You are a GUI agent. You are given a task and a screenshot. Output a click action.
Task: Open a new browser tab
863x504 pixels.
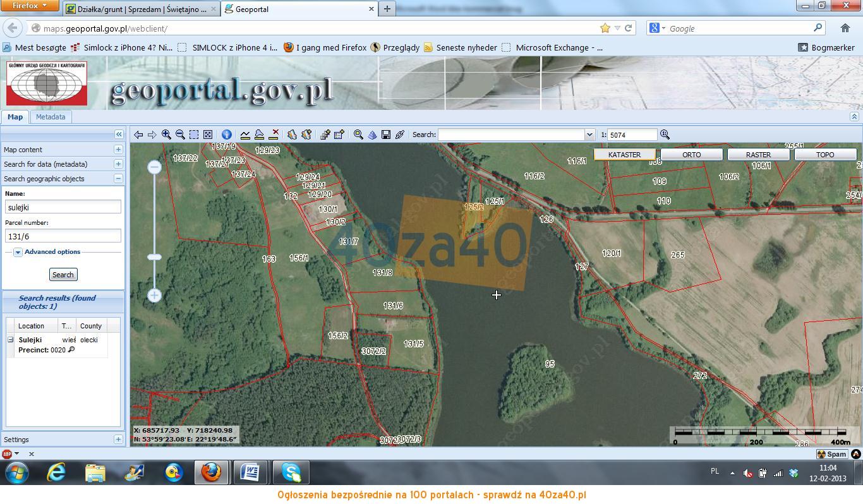point(387,9)
